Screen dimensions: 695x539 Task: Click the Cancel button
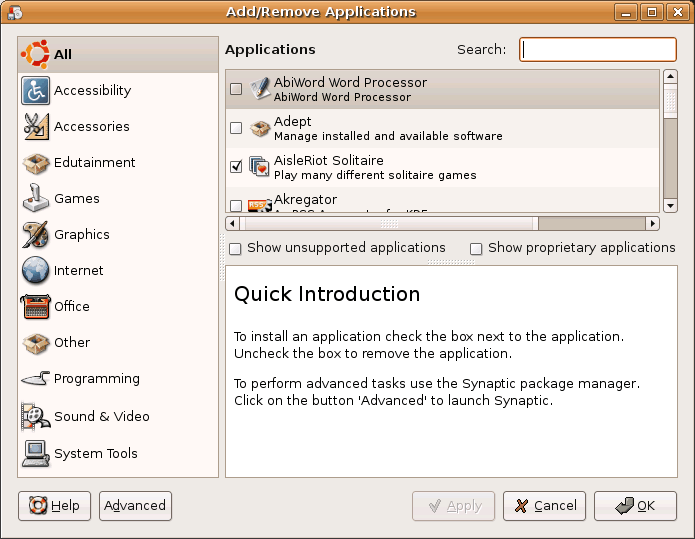point(544,506)
